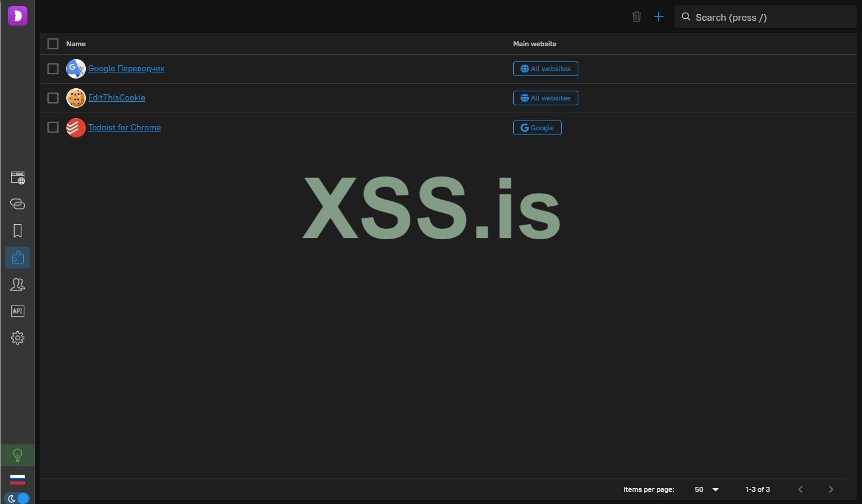Screen dimensions: 862x504
Task: Open the settings gear sidebar icon
Action: 18,338
